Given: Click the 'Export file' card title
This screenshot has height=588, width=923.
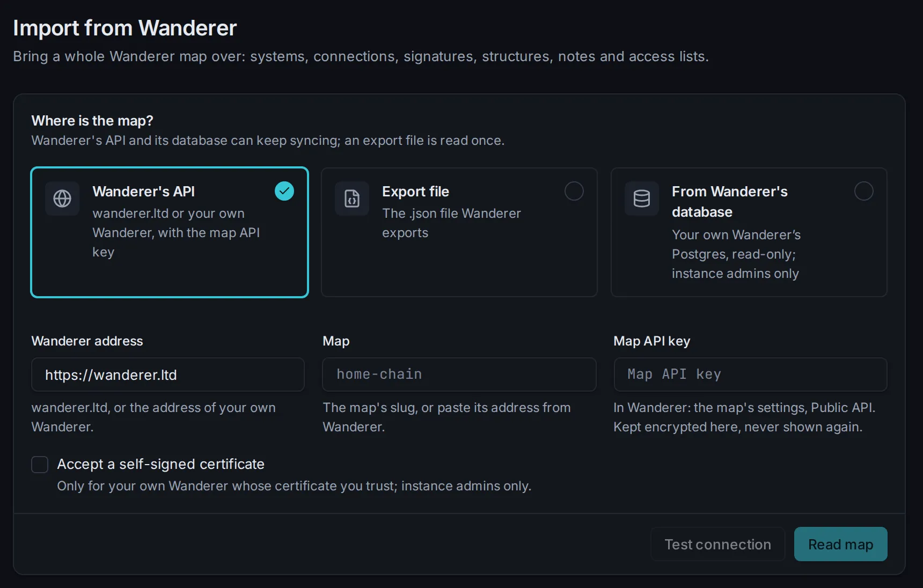Looking at the screenshot, I should point(415,192).
